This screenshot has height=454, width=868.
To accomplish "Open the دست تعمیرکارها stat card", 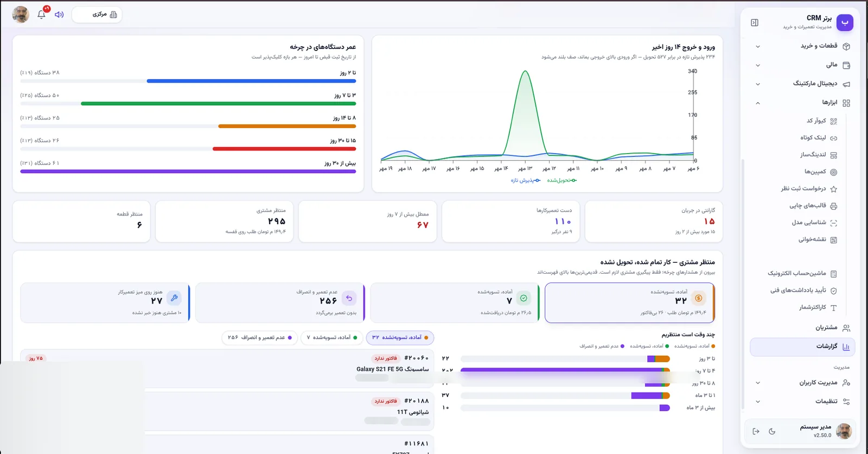I will tap(510, 222).
